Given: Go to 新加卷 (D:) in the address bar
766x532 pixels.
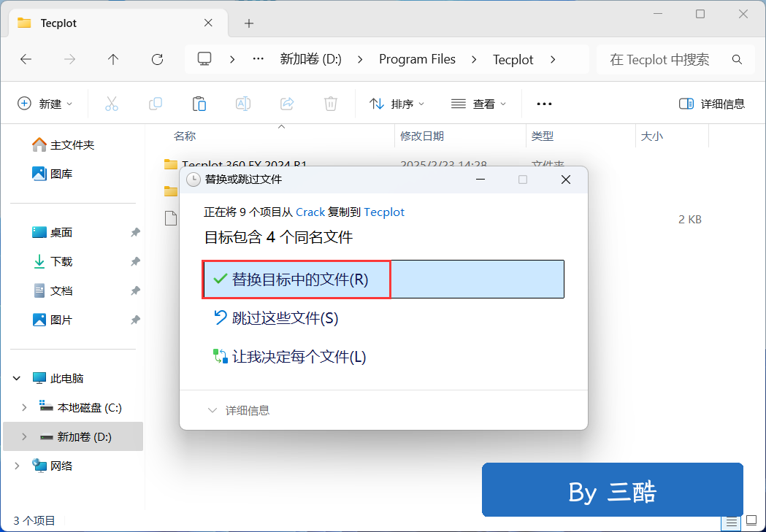Looking at the screenshot, I should coord(310,60).
